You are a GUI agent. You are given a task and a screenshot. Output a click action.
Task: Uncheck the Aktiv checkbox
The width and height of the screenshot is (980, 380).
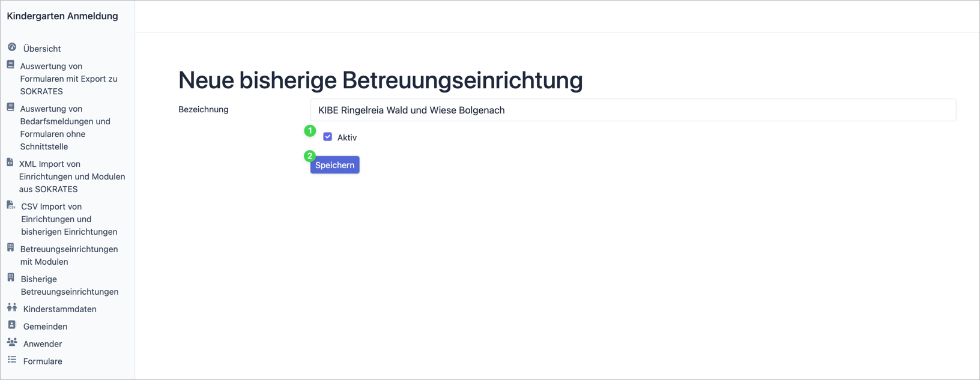tap(328, 137)
